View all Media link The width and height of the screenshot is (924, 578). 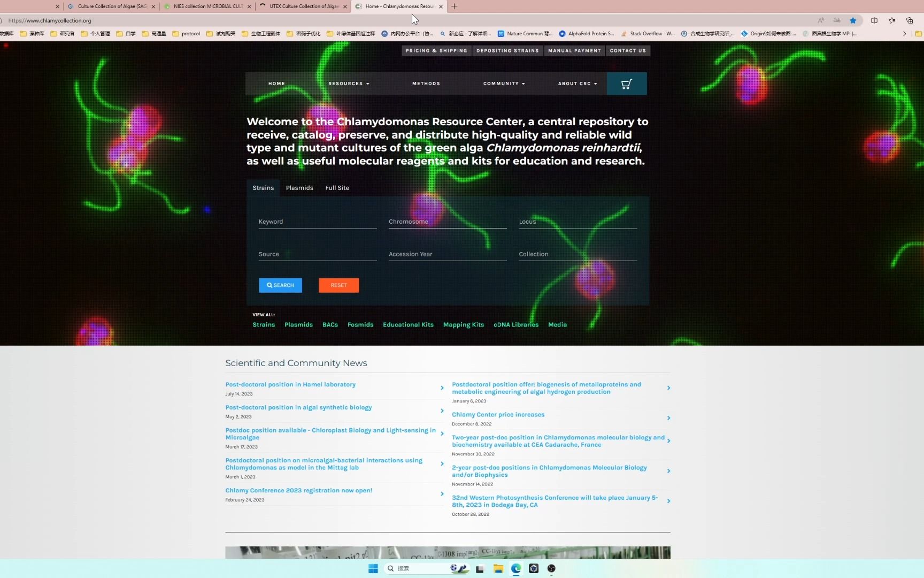[557, 325]
